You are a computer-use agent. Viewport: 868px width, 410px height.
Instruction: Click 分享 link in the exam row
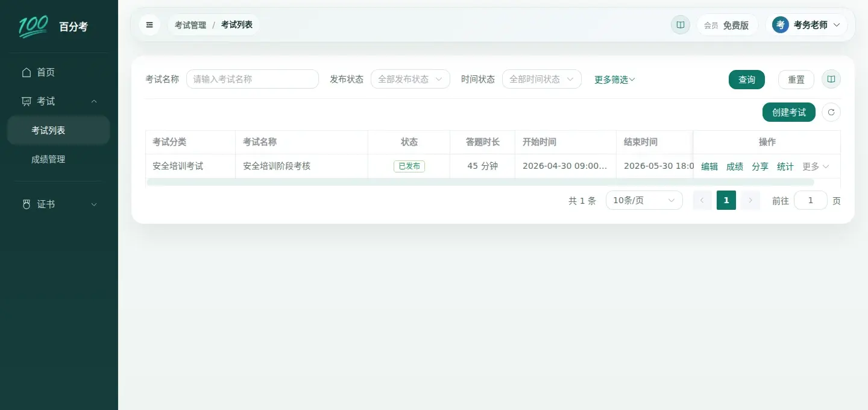(x=760, y=166)
